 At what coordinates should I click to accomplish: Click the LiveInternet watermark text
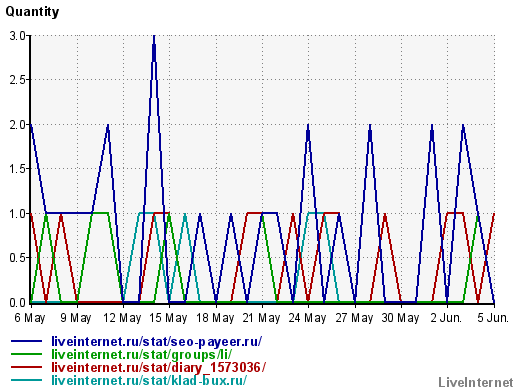click(476, 382)
